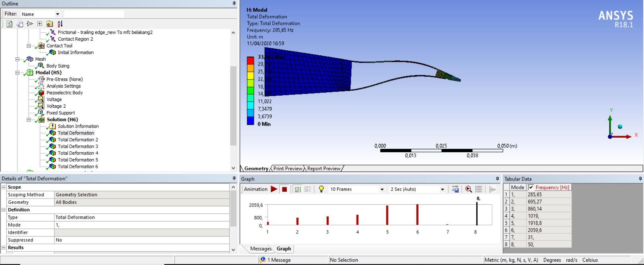Image resolution: width=644 pixels, height=265 pixels.
Task: Click the Mode field value in Details
Action: pyautogui.click(x=142, y=225)
